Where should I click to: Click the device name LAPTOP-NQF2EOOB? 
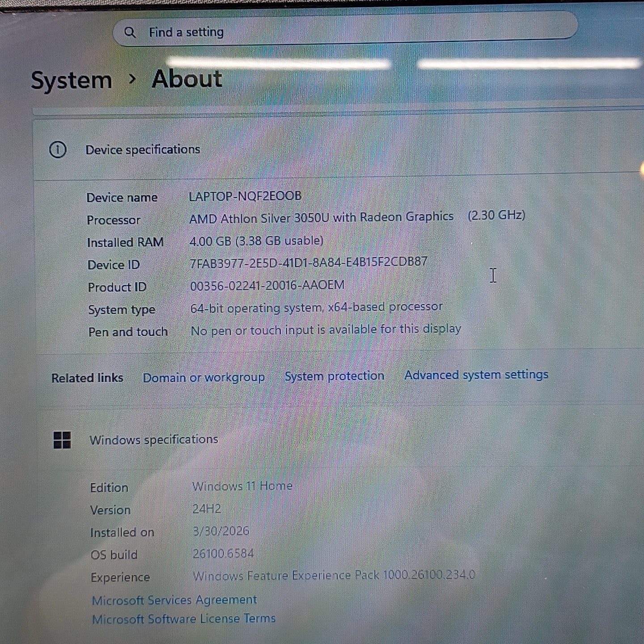(245, 196)
